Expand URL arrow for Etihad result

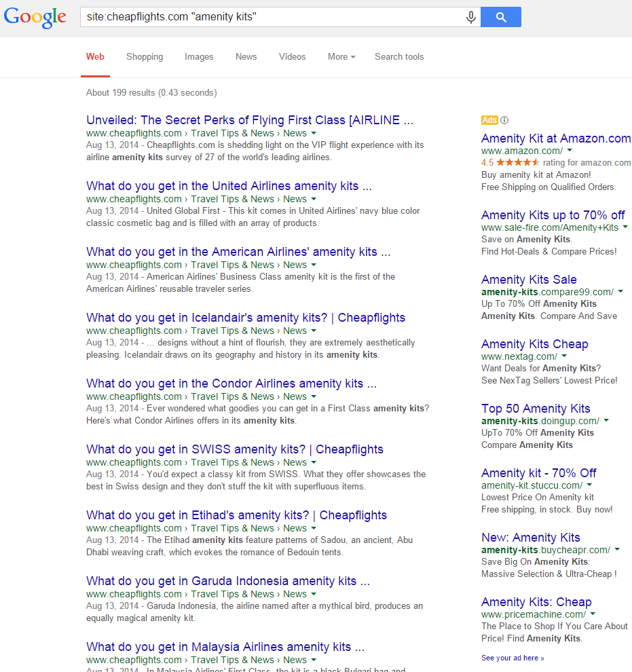click(x=314, y=528)
